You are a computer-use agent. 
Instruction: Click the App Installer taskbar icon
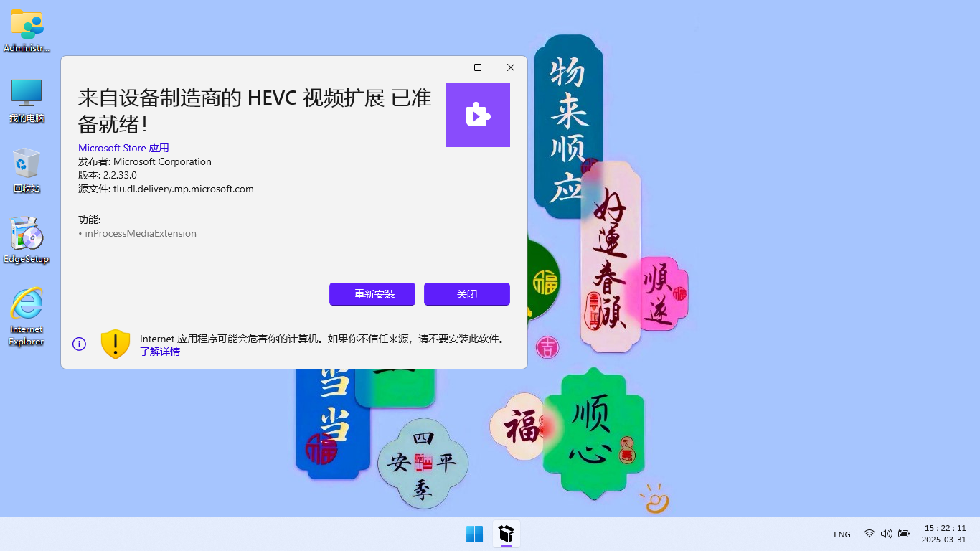(x=507, y=534)
